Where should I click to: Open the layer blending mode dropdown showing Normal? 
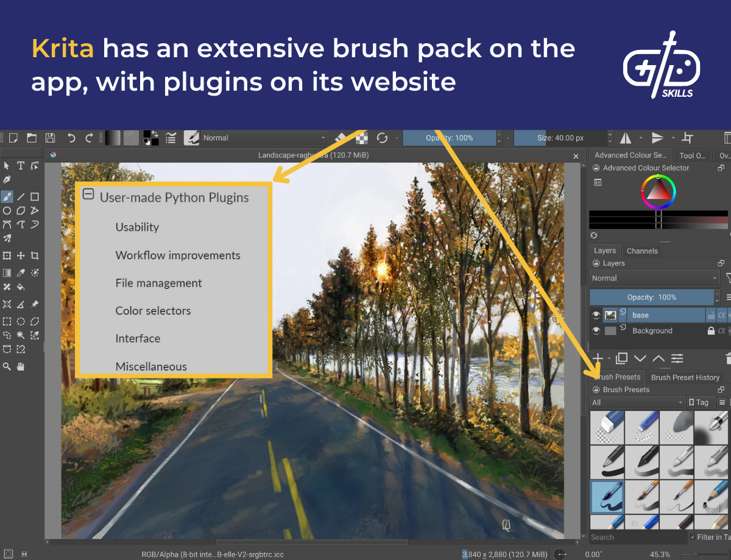click(655, 278)
